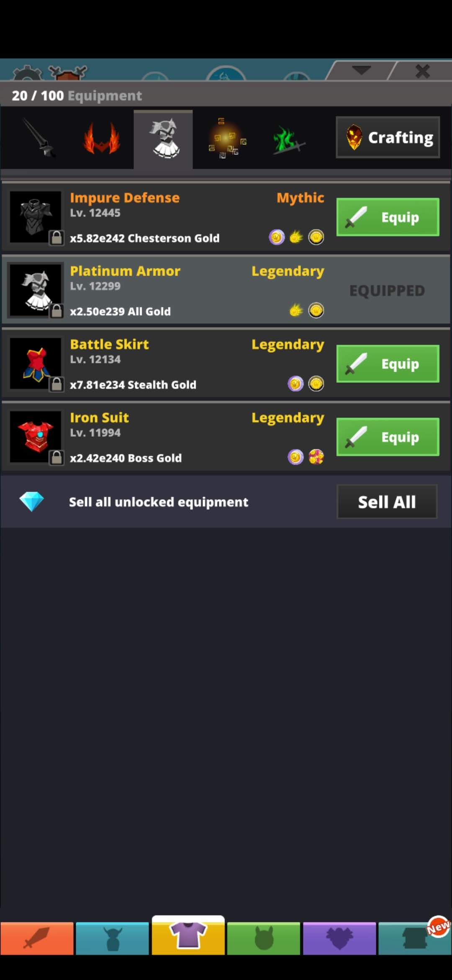Switch to the purple artifacts tab
The height and width of the screenshot is (980, 452).
coord(339,938)
